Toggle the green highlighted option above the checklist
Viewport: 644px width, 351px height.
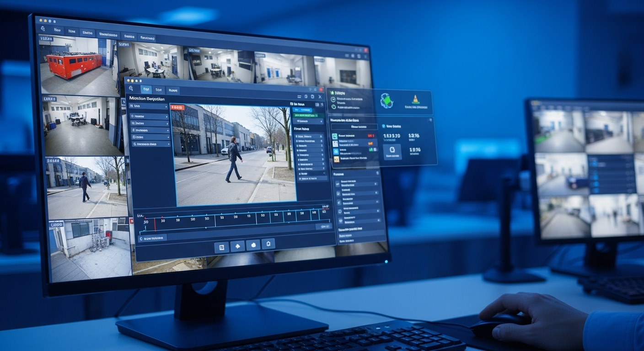(x=308, y=115)
